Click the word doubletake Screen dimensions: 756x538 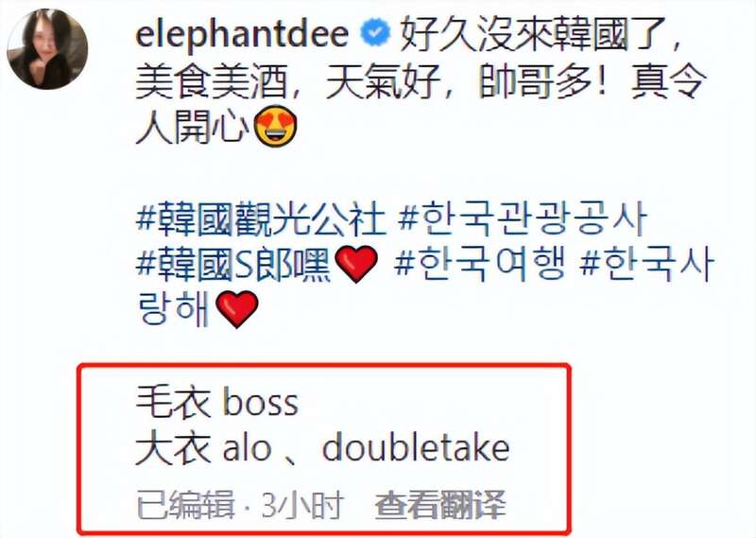point(416,448)
